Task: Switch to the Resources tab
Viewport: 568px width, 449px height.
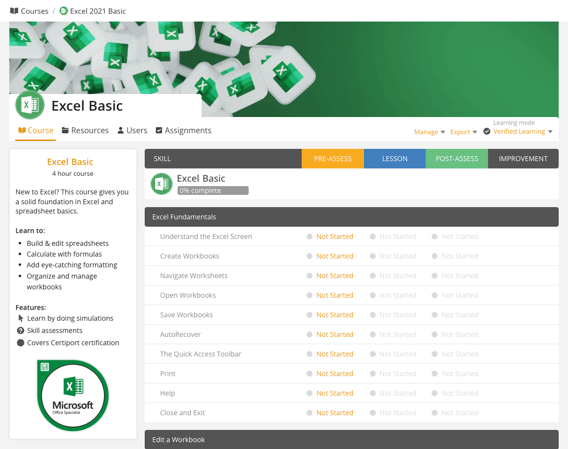Action: 85,130
